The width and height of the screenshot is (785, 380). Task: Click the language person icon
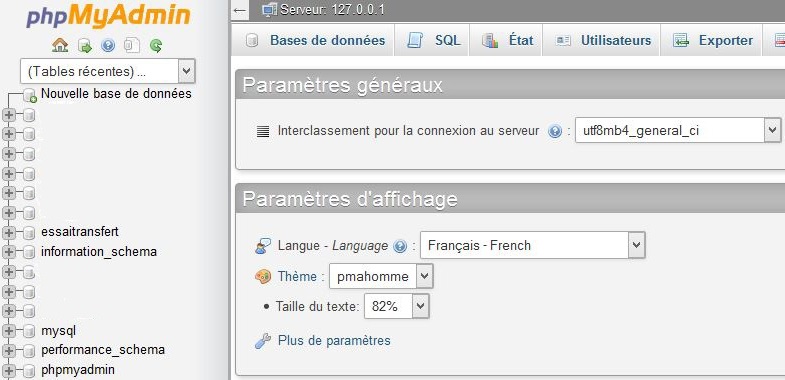click(263, 246)
